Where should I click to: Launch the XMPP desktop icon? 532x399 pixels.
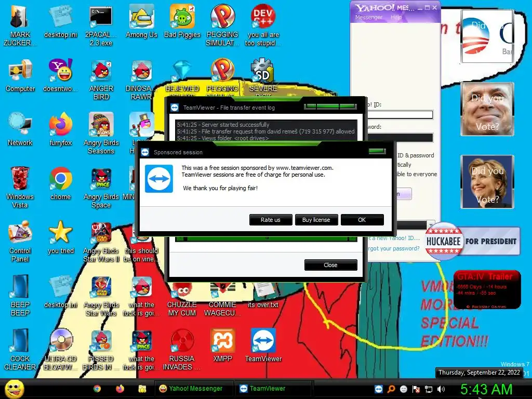pyautogui.click(x=222, y=345)
